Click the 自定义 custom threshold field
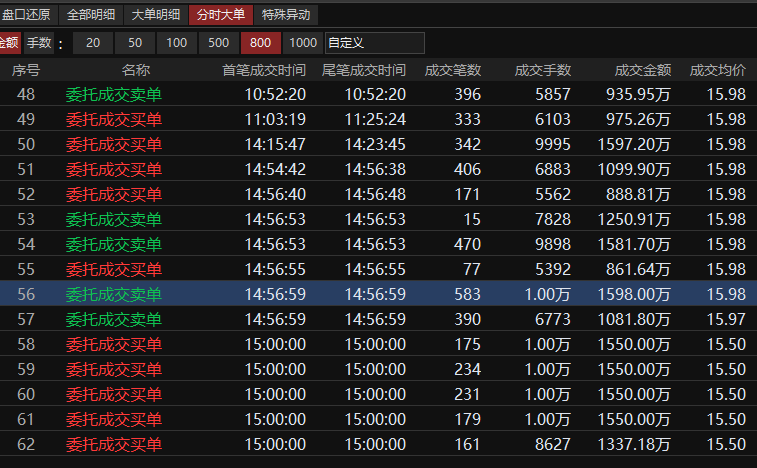This screenshot has width=757, height=468. (x=375, y=43)
